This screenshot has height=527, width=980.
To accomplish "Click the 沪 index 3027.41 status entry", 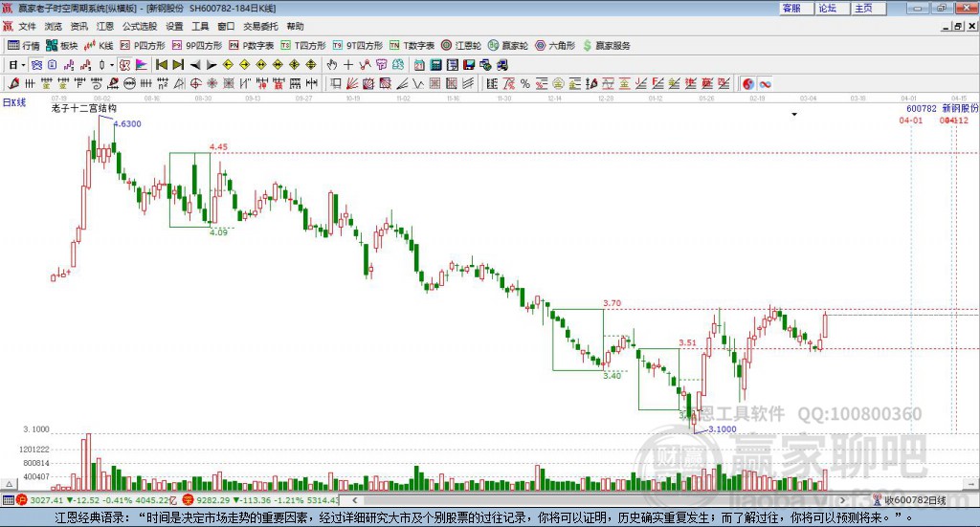I will point(97,500).
